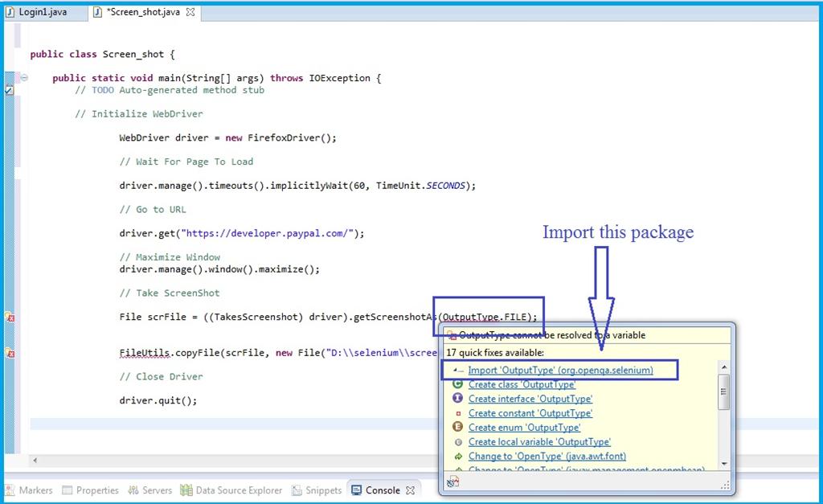Open the Properties view tab
This screenshot has height=504, width=823.
pos(90,490)
